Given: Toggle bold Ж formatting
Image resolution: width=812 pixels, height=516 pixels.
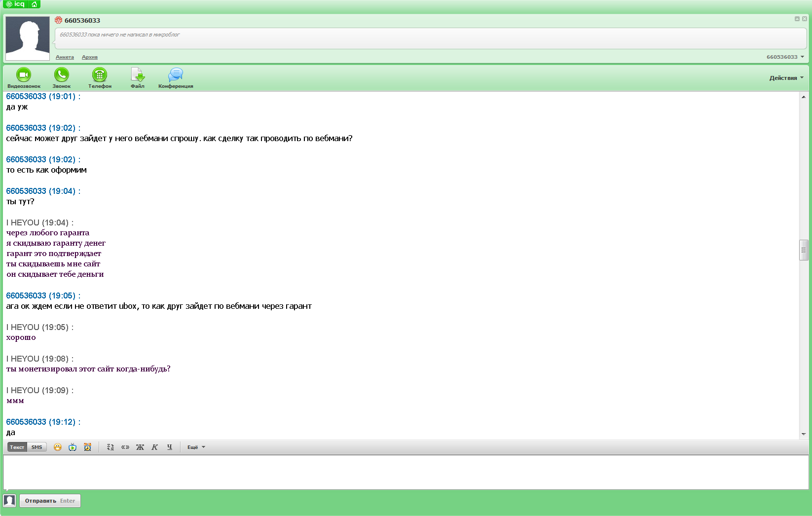Looking at the screenshot, I should pos(140,447).
